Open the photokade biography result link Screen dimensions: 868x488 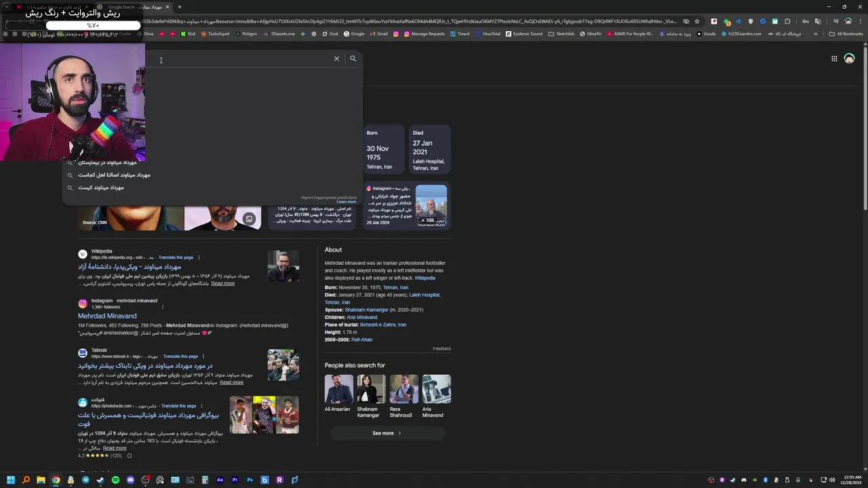[148, 419]
